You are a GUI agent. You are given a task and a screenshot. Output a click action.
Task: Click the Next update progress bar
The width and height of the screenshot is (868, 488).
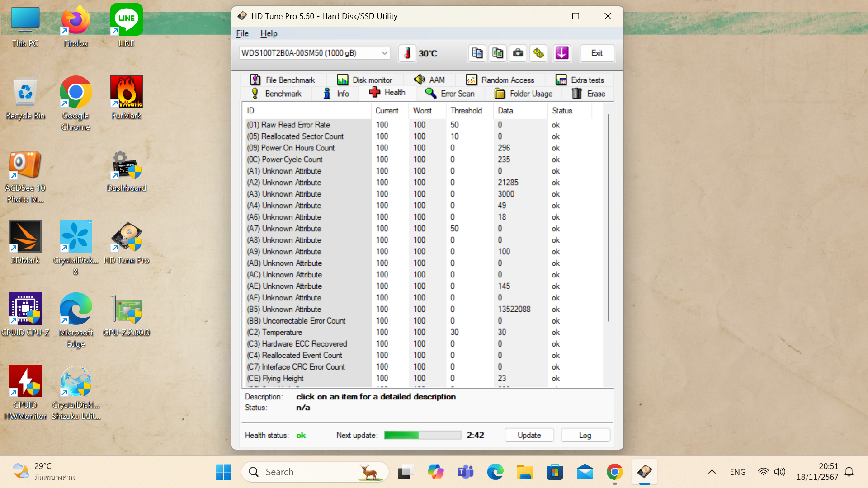(x=422, y=435)
